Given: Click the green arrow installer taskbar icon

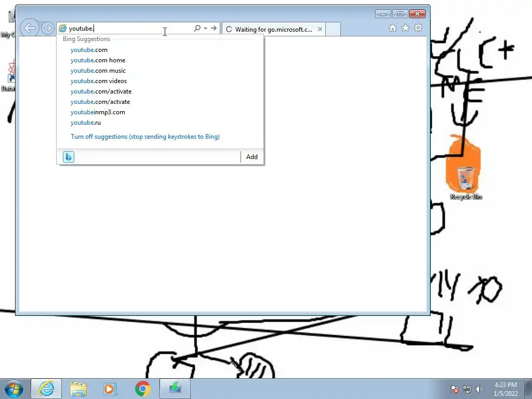Looking at the screenshot, I should [x=175, y=389].
